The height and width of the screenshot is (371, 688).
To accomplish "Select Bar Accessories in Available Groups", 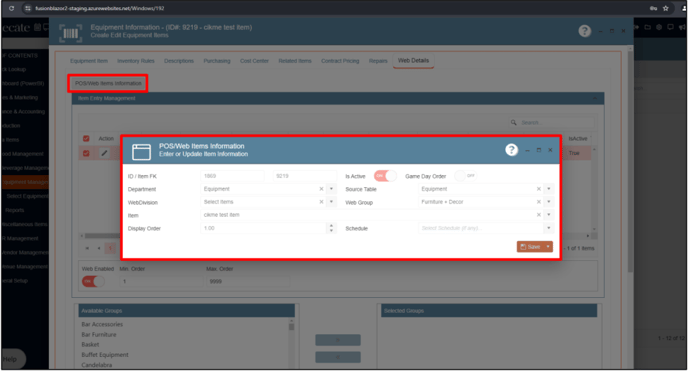I will point(102,325).
